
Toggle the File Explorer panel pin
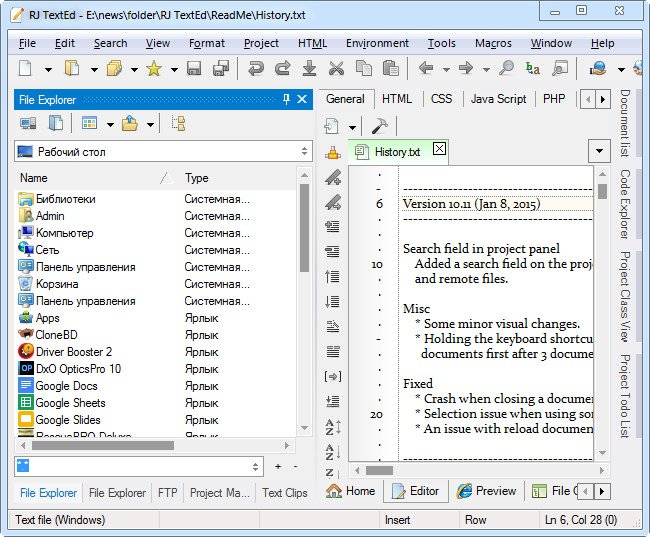point(286,99)
